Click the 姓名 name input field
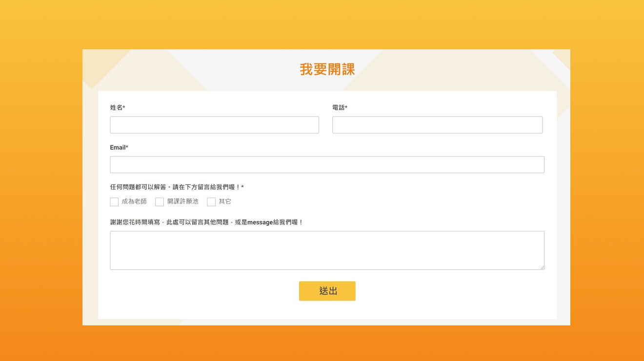Screen dimensions: 644x361 coord(214,125)
